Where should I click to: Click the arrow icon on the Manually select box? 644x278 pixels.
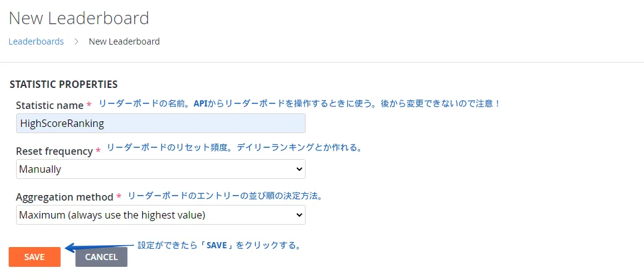click(x=299, y=169)
